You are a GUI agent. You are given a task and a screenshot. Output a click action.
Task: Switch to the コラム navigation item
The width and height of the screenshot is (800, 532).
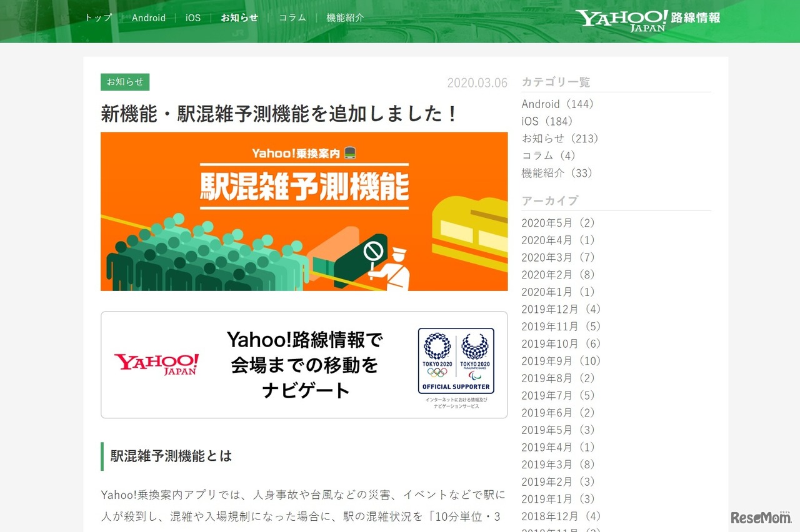292,17
